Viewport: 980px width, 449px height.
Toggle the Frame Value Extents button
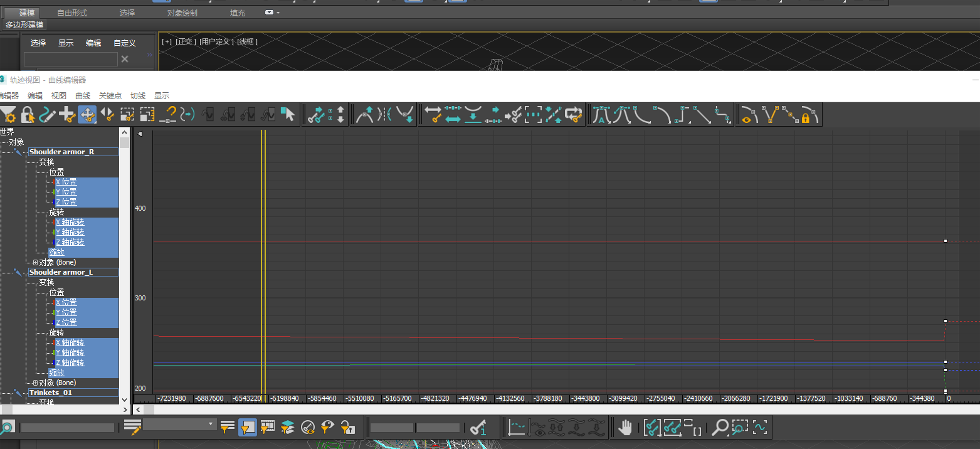pyautogui.click(x=672, y=428)
